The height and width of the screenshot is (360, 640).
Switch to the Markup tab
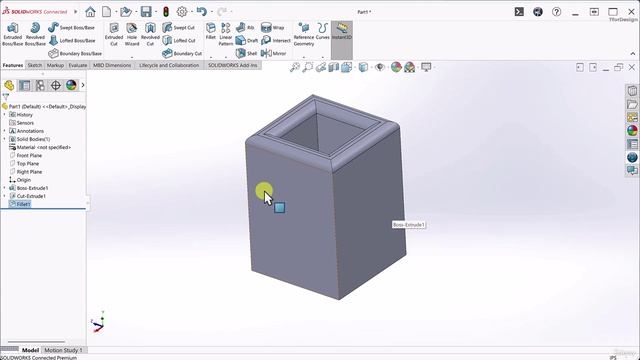[55, 65]
